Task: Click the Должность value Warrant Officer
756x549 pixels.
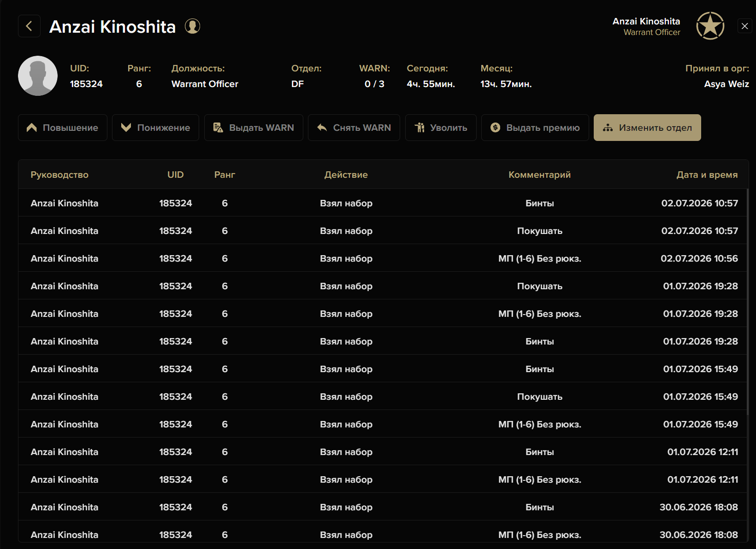Action: (x=205, y=84)
